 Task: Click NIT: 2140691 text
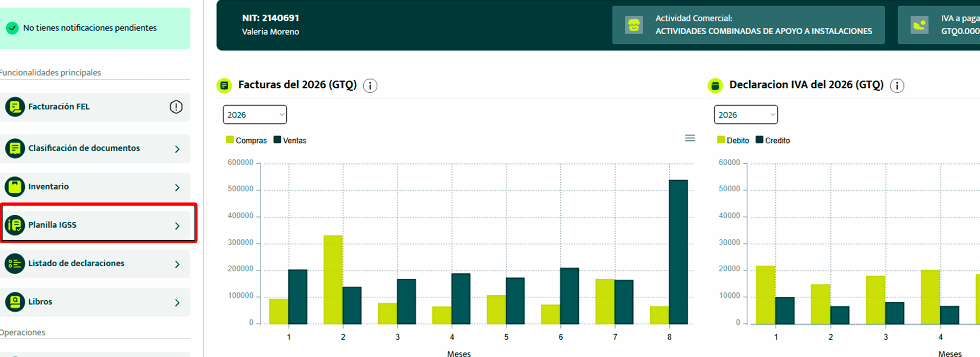pyautogui.click(x=271, y=18)
